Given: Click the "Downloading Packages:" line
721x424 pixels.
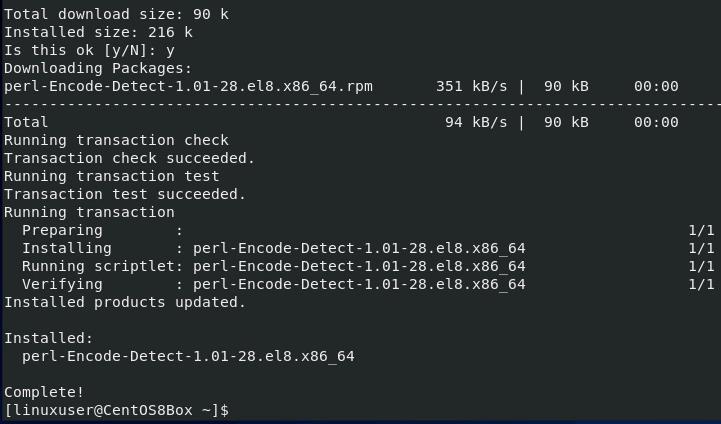Looking at the screenshot, I should tap(97, 68).
